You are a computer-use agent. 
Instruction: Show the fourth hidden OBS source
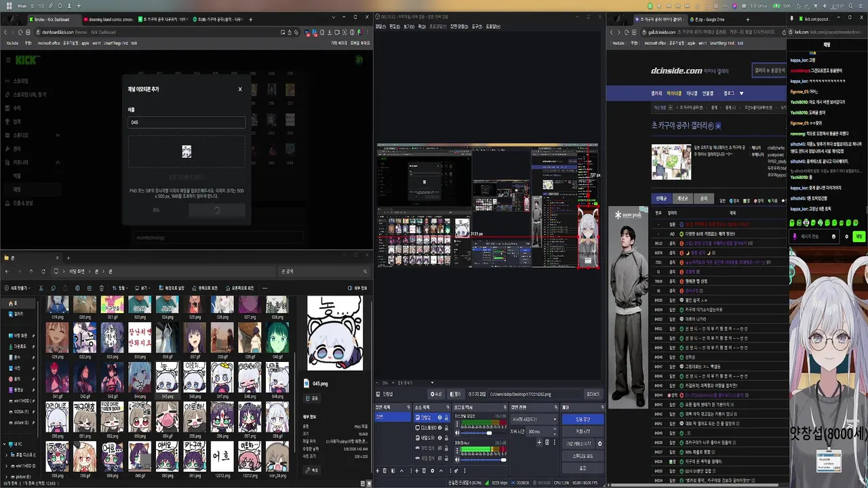click(439, 448)
